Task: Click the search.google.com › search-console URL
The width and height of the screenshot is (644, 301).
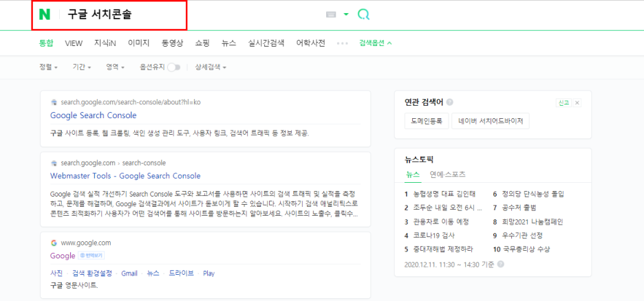Action: click(x=114, y=163)
